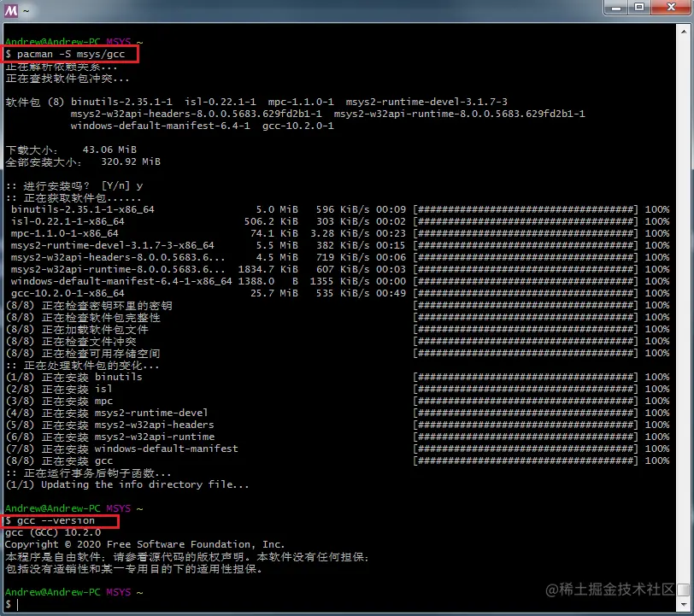Click the '(8/8) 正在安装 gcc' install line
Viewport: 694px width, 616px height.
(x=85, y=461)
